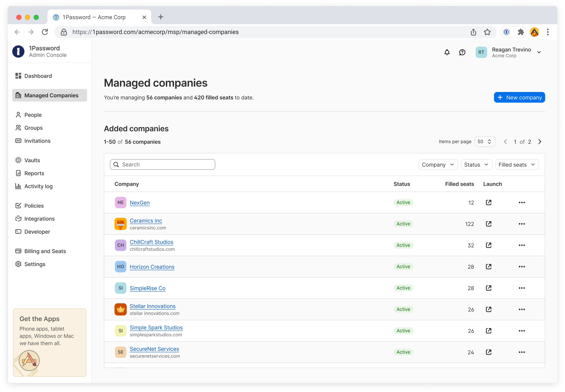Screen dimensions: 565x392
Task: Open the more options menu for Ceramics Inc
Action: tap(522, 224)
